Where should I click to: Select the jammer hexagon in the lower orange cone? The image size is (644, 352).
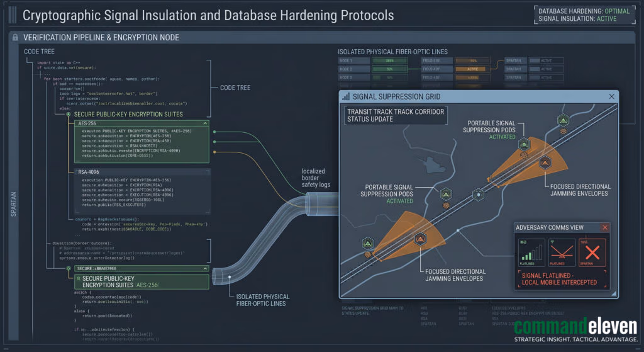[419, 239]
